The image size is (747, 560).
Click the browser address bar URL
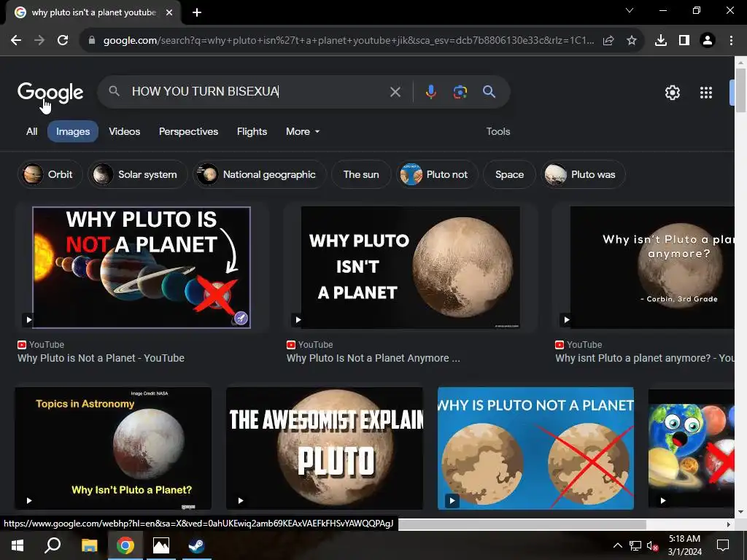tap(349, 41)
